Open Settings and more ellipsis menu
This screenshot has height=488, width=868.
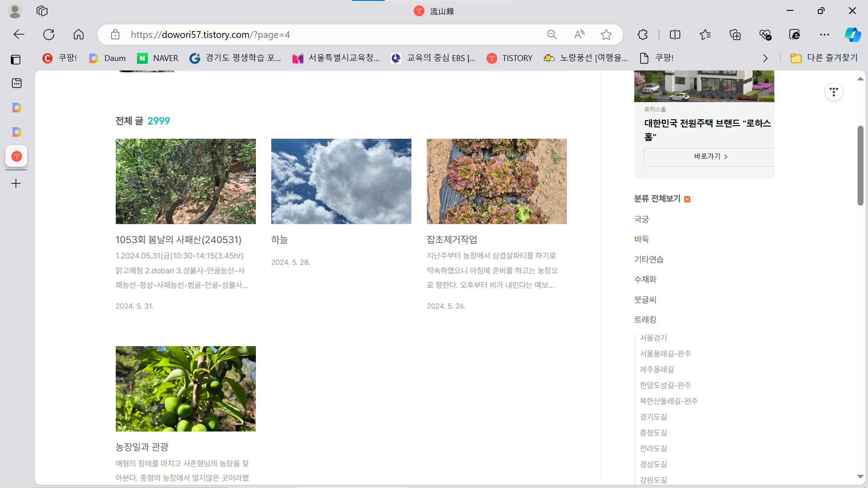(x=825, y=34)
